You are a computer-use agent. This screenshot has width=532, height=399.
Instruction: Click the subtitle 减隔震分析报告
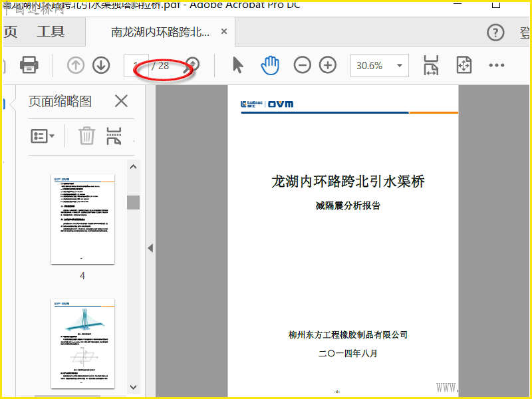[x=348, y=205]
